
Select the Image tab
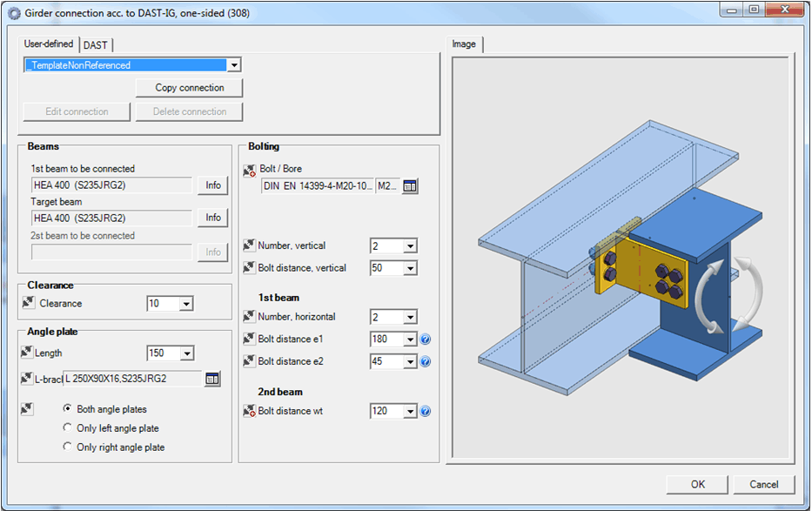(x=464, y=44)
